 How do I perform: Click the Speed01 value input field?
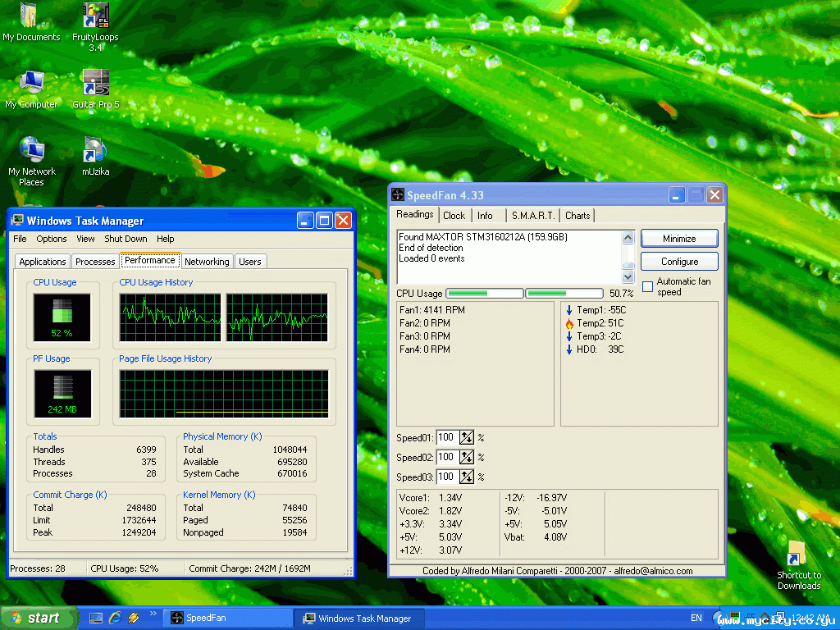tap(446, 438)
